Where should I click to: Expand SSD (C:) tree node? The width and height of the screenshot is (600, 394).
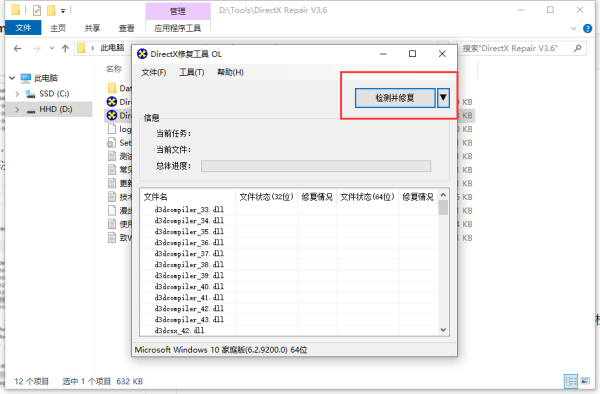tap(17, 94)
